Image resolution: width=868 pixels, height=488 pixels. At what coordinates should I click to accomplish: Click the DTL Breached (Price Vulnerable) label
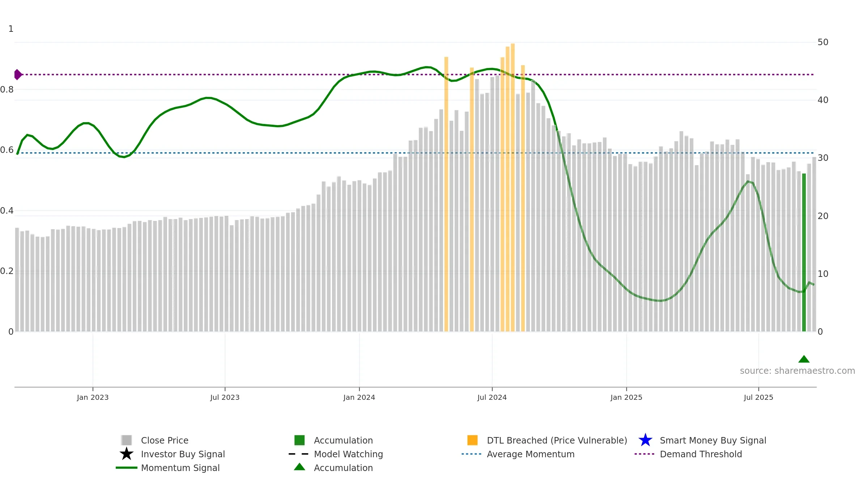[557, 440]
